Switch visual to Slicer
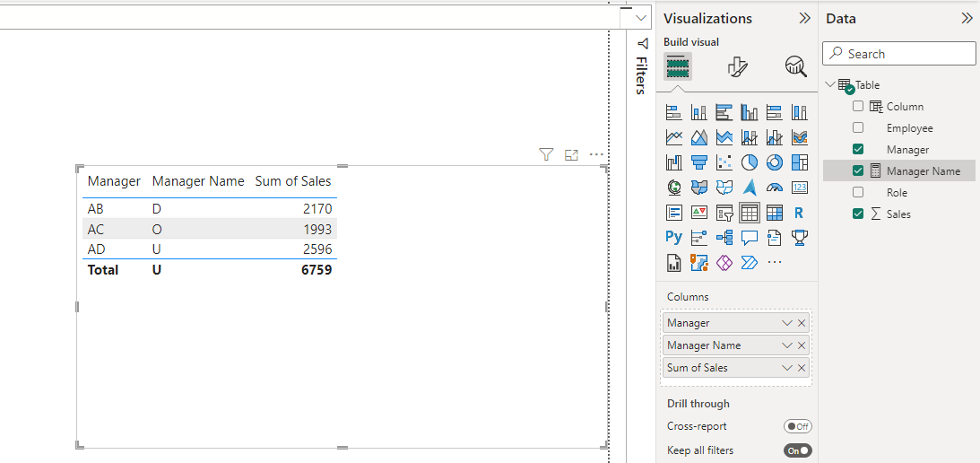 coord(724,213)
